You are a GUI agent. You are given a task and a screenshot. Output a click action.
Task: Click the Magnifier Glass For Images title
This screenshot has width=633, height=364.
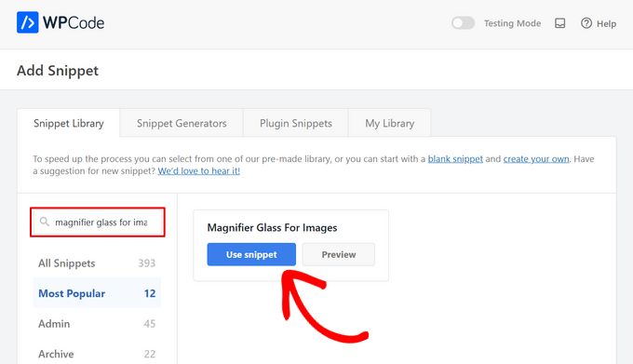point(272,227)
